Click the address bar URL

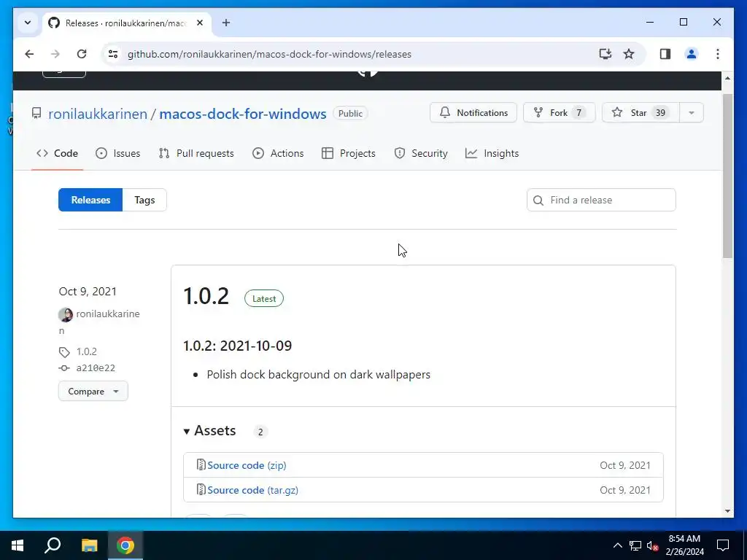[x=269, y=54]
